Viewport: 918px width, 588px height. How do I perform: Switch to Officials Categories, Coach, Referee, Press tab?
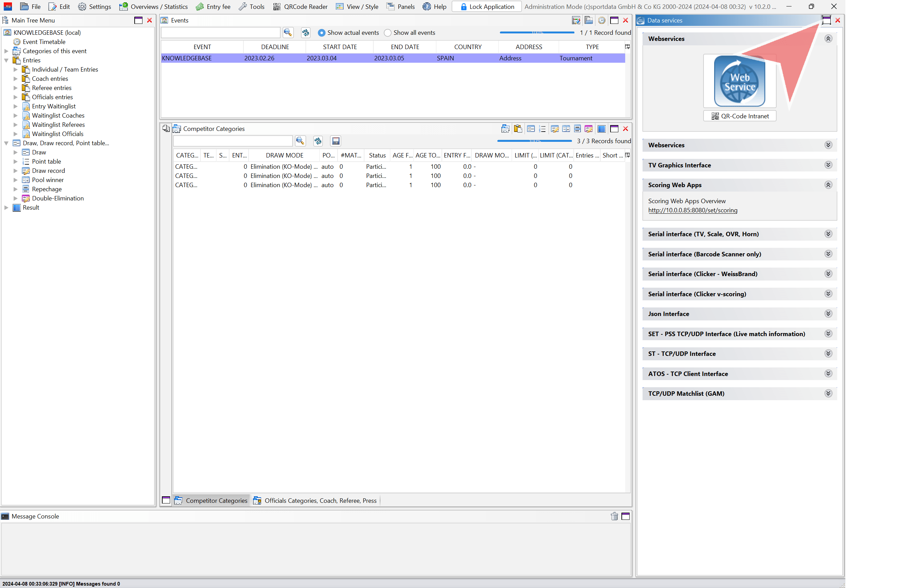coord(315,500)
